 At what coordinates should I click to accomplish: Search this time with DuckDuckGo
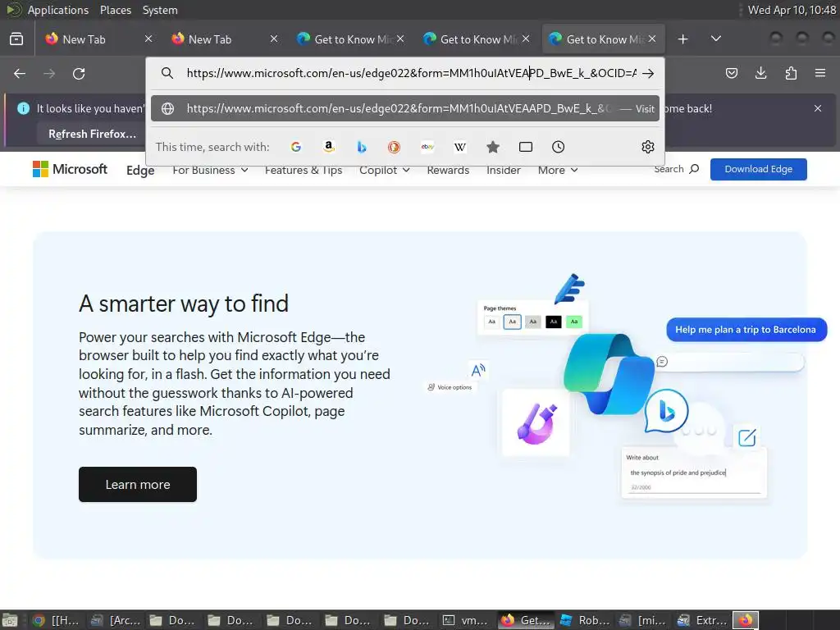pyautogui.click(x=395, y=147)
